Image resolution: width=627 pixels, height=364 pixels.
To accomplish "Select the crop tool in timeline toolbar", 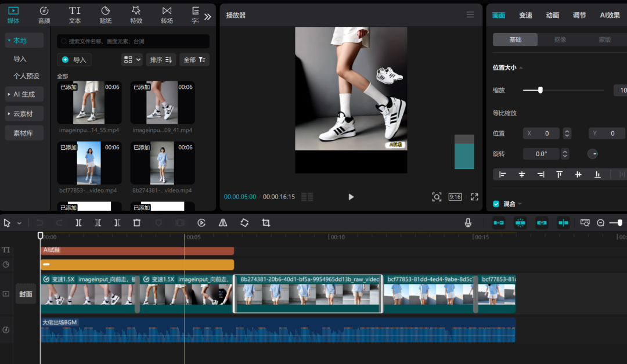I will [265, 222].
